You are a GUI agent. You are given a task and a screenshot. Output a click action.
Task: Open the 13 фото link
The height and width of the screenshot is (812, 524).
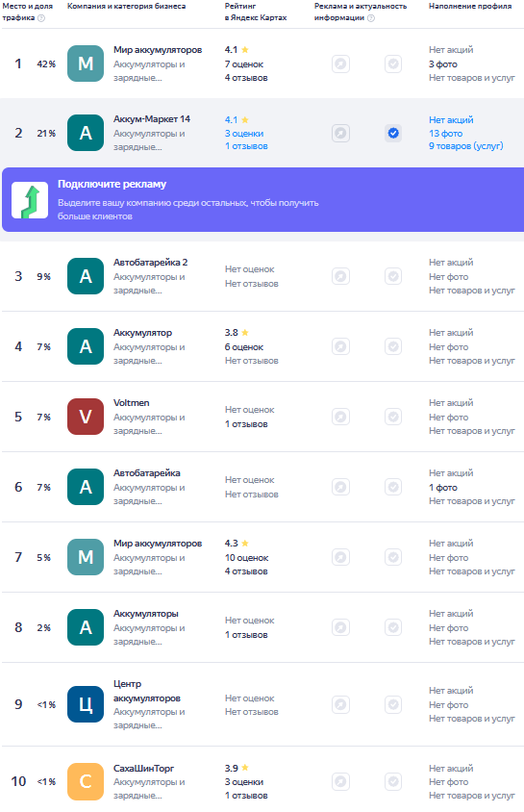[x=445, y=133]
